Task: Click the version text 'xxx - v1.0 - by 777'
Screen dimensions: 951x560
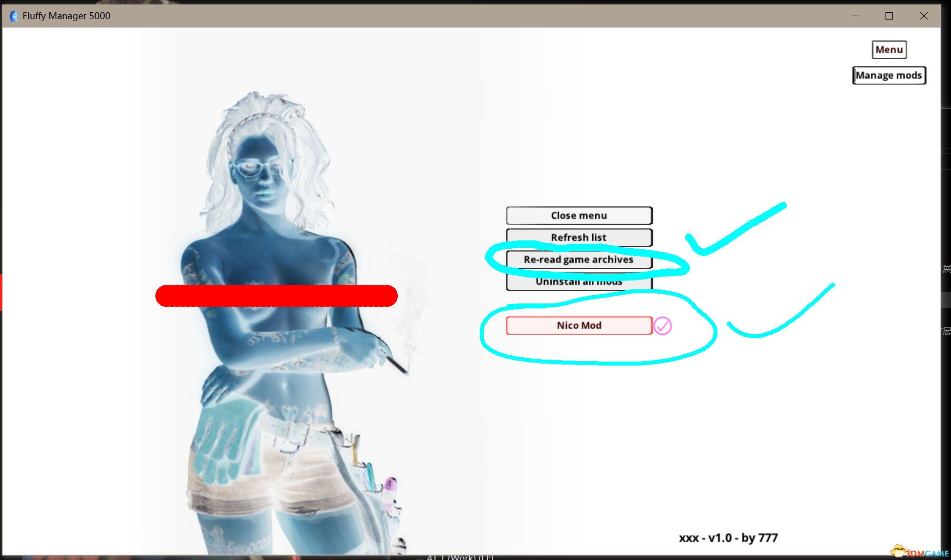Action: tap(728, 538)
